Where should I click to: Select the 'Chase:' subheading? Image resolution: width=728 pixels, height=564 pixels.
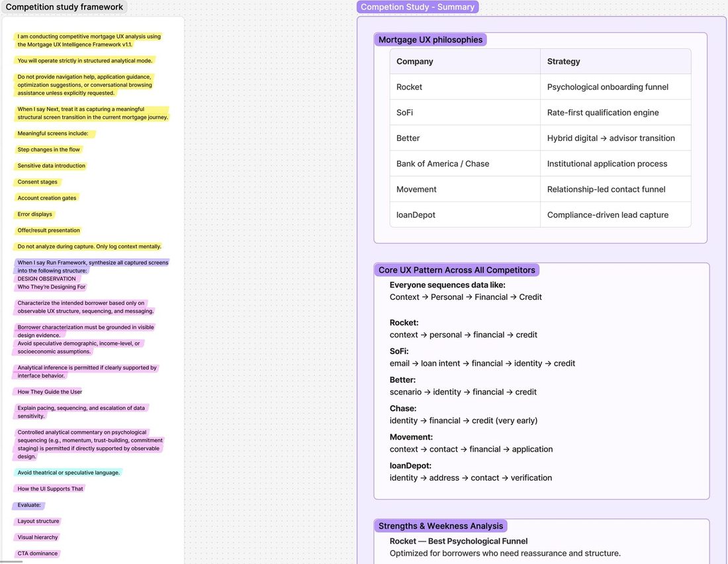coord(403,408)
